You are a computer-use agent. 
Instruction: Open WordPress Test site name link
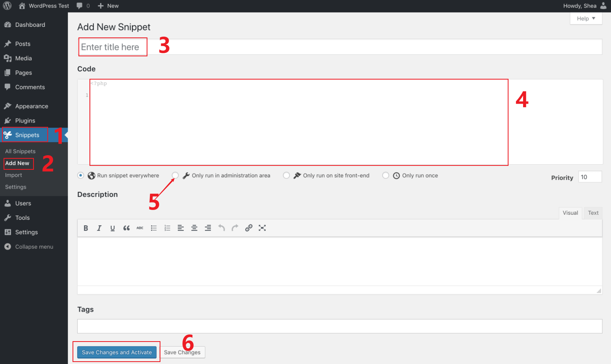tap(49, 6)
